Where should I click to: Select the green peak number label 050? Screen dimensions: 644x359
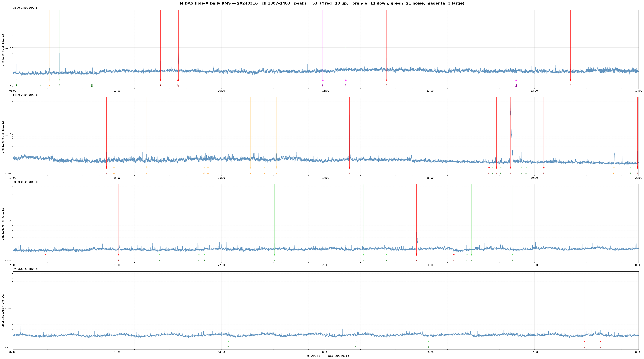tap(429, 347)
